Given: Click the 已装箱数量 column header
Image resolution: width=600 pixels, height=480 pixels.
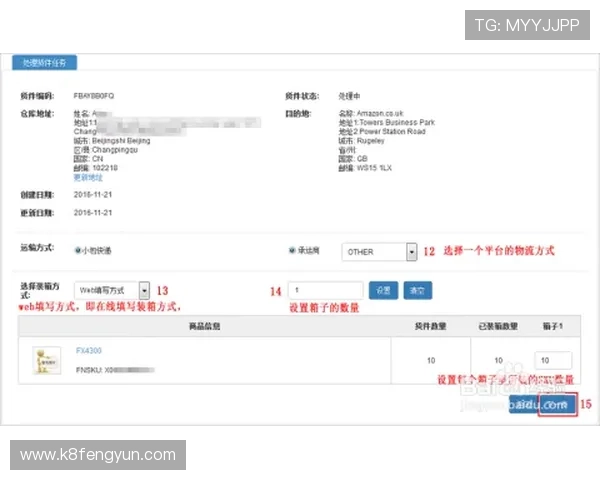Looking at the screenshot, I should pos(498,326).
